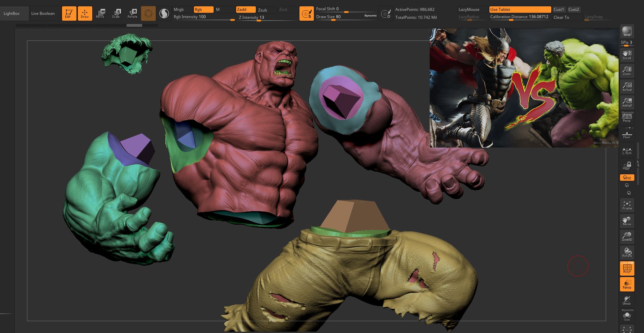Click the D brush icon
The width and height of the screenshot is (644, 333).
click(385, 14)
